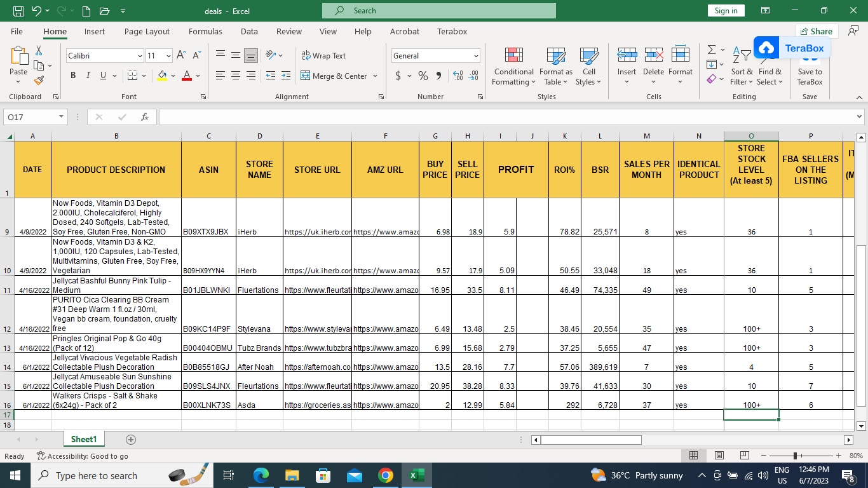Screen dimensions: 868x488
Task: Open Cell Styles gallery
Action: coord(589,66)
